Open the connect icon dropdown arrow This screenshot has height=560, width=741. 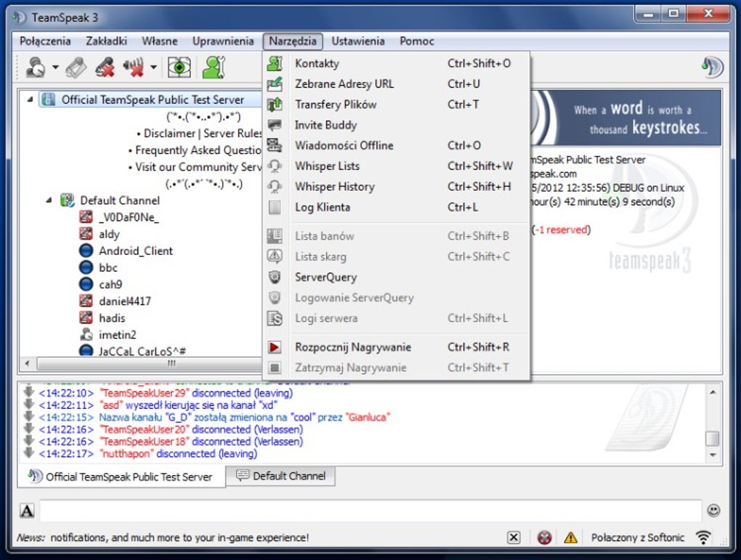[55, 67]
